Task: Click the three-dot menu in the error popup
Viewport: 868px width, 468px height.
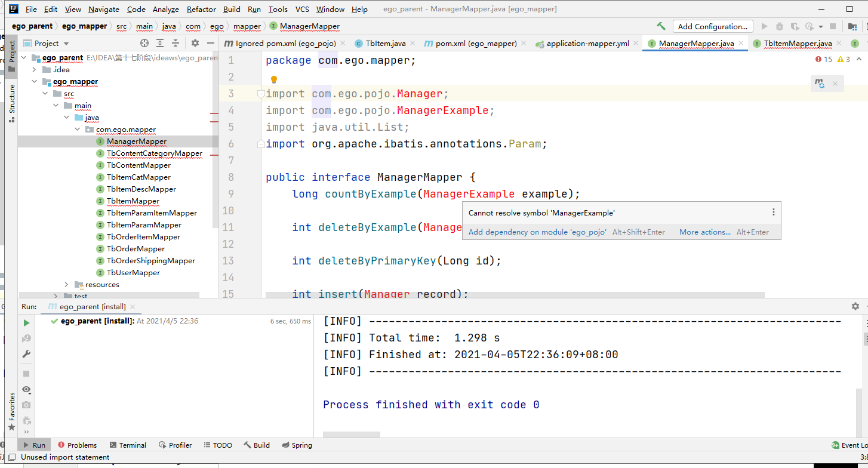Action: (773, 212)
